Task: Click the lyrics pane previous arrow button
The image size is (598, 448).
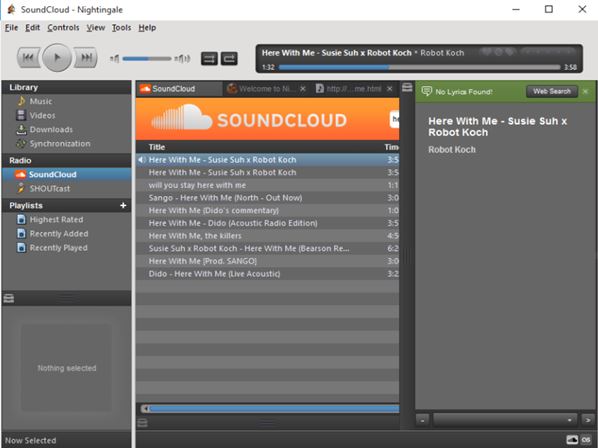Action: tap(422, 420)
